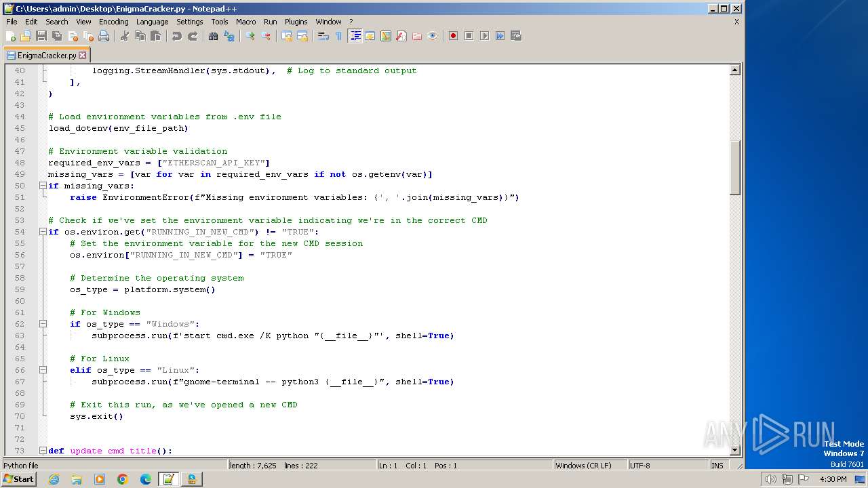Open the Document Map panel icon

pyautogui.click(x=386, y=36)
